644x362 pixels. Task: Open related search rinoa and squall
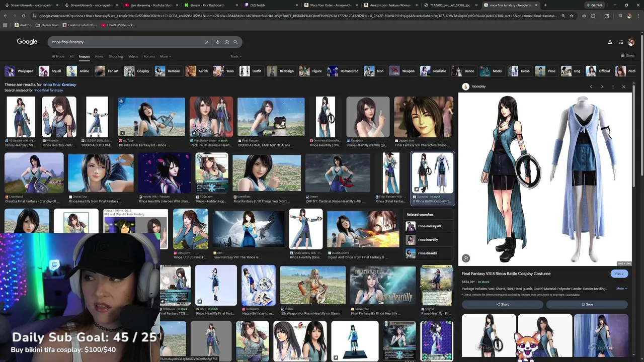coord(429,226)
